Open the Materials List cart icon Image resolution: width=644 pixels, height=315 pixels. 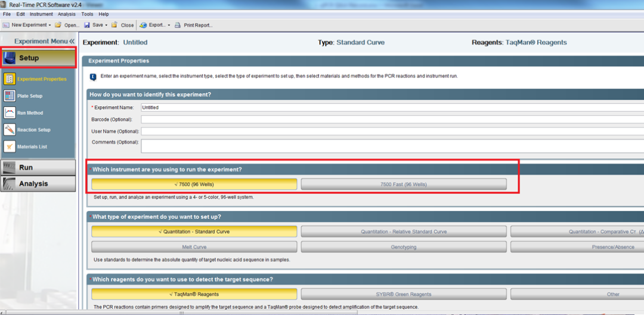[10, 146]
